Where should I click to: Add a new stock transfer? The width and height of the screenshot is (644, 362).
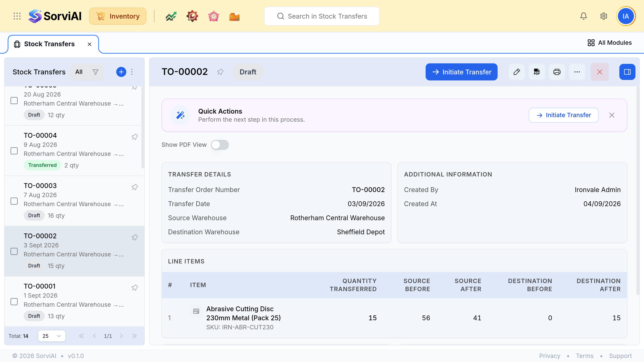tap(121, 72)
